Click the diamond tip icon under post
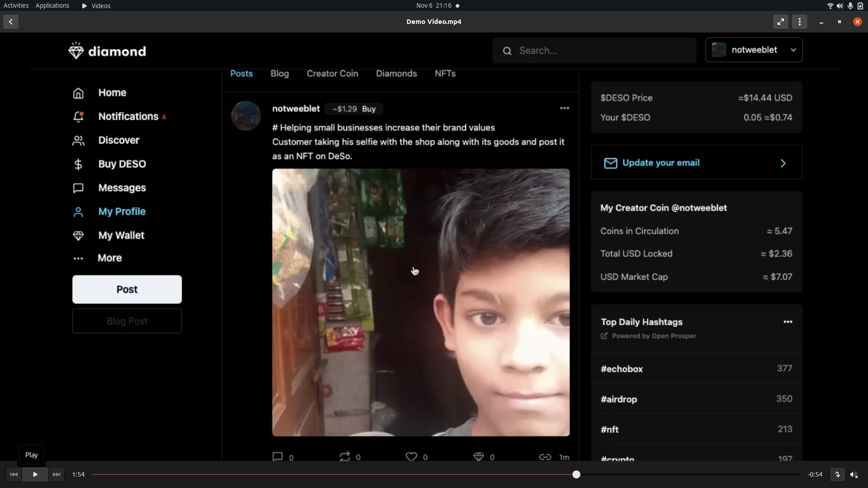 point(479,456)
